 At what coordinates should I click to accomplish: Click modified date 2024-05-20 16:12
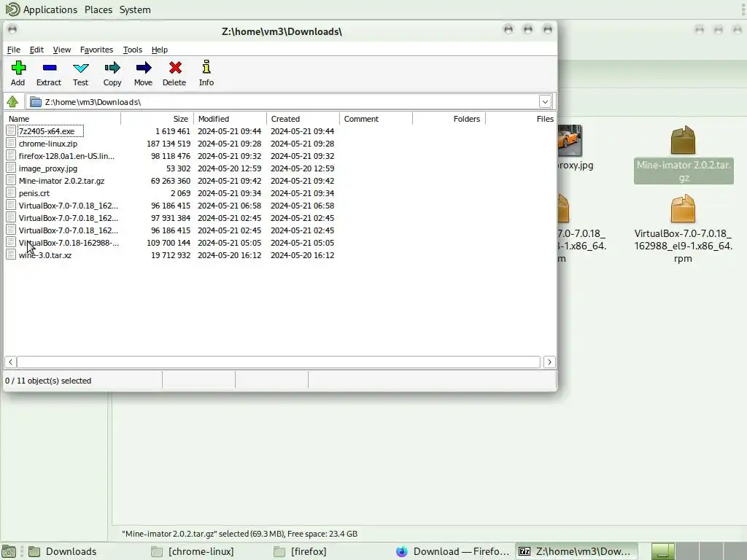point(230,254)
